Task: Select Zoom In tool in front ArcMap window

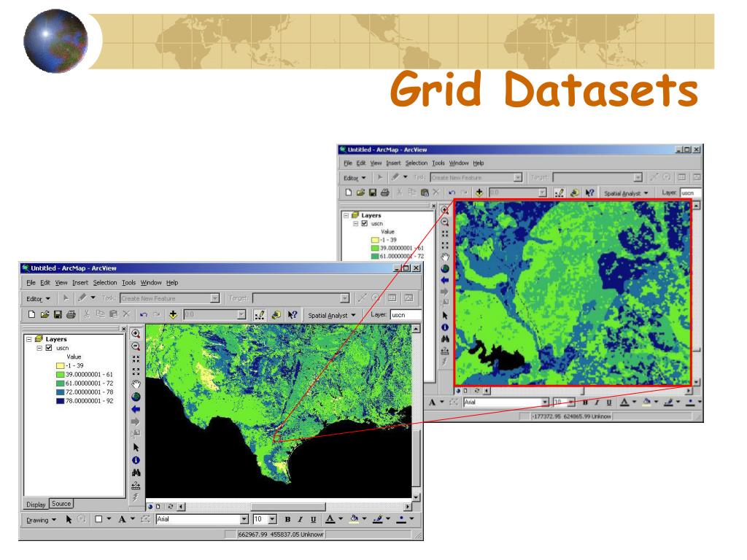Action: [136, 334]
